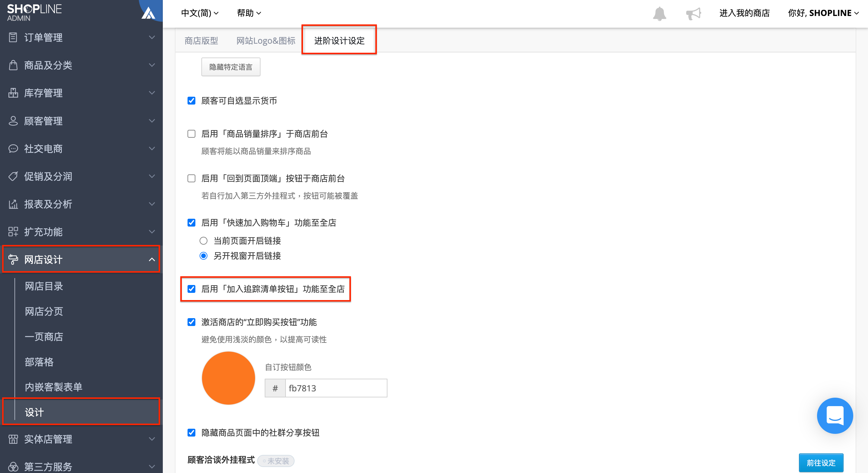
Task: Select open link in new window
Action: (204, 256)
